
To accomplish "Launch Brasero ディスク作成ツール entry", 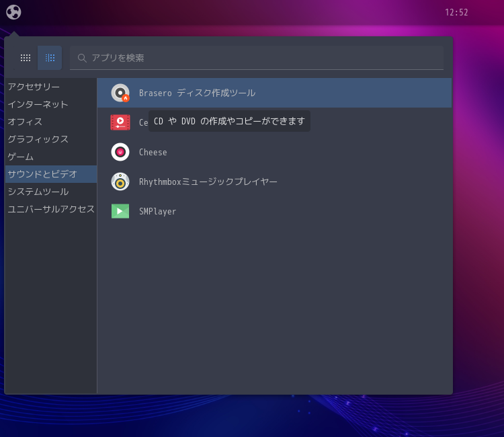I will [274, 93].
